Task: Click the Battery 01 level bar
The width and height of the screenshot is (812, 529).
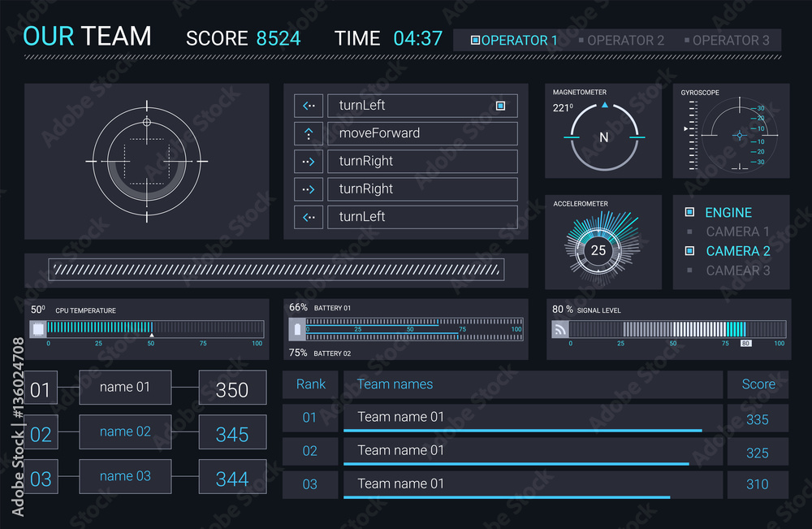Action: [414, 322]
